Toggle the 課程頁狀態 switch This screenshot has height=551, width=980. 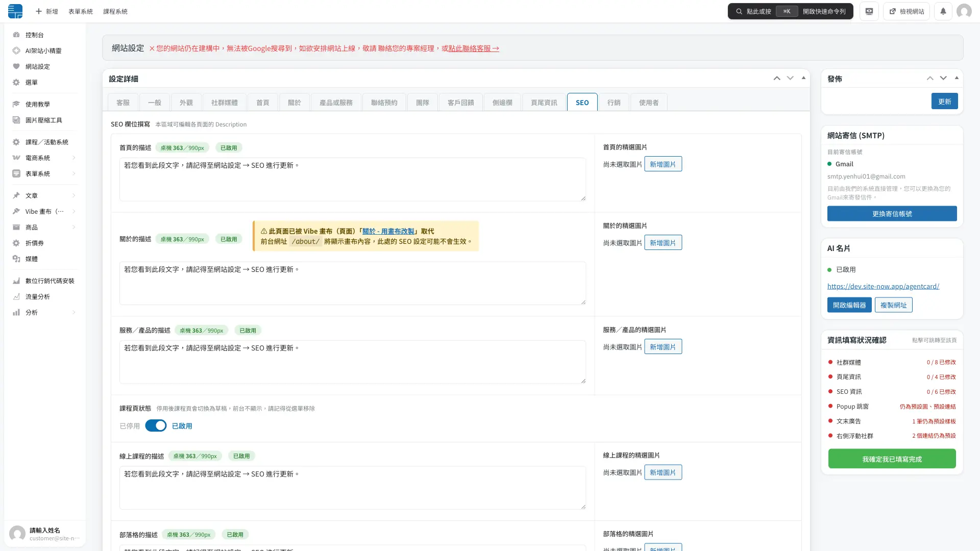(x=156, y=425)
